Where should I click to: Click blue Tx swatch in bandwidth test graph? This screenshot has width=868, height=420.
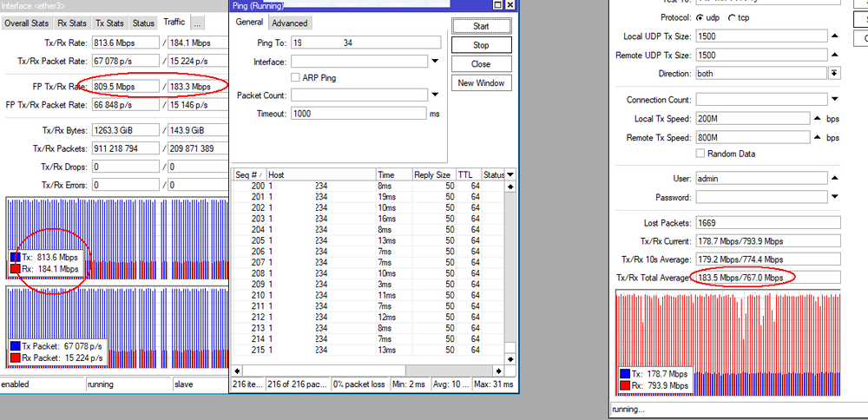click(x=626, y=375)
